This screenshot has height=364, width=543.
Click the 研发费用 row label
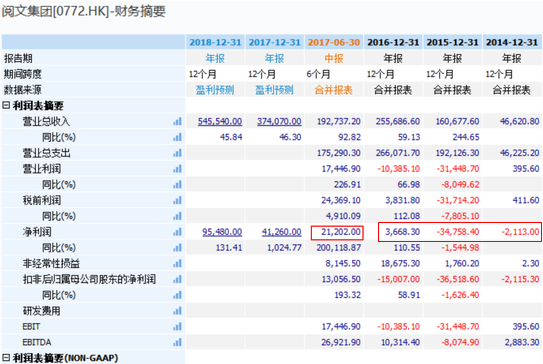42,311
